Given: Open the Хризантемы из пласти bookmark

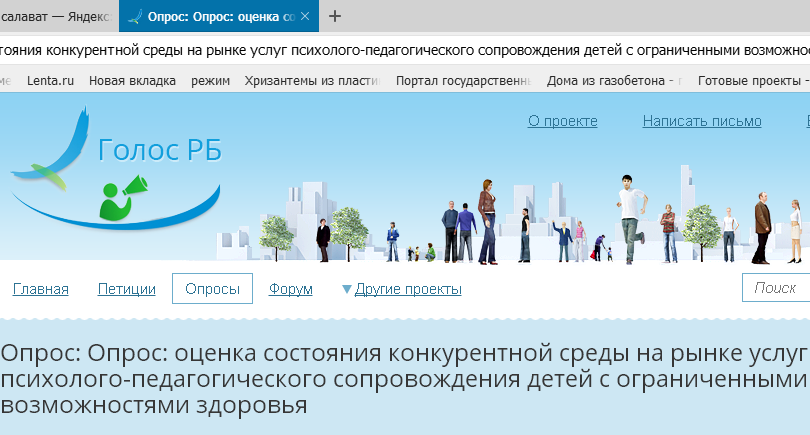Looking at the screenshot, I should pyautogui.click(x=313, y=81).
